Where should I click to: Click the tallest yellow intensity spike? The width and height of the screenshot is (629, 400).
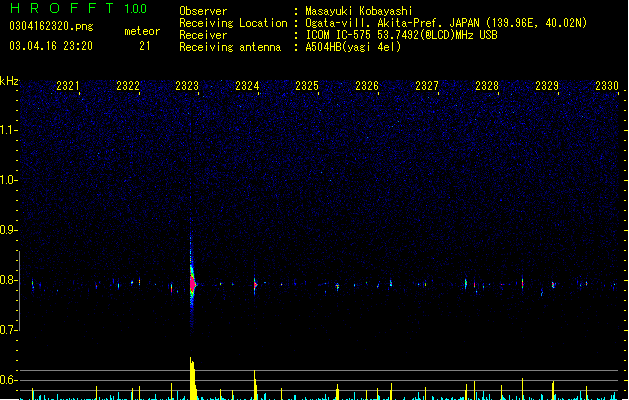click(193, 378)
